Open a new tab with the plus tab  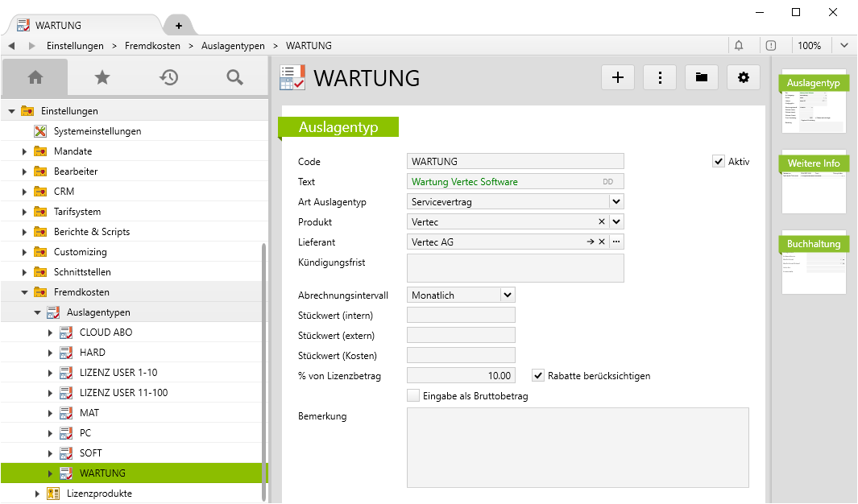coord(178,26)
